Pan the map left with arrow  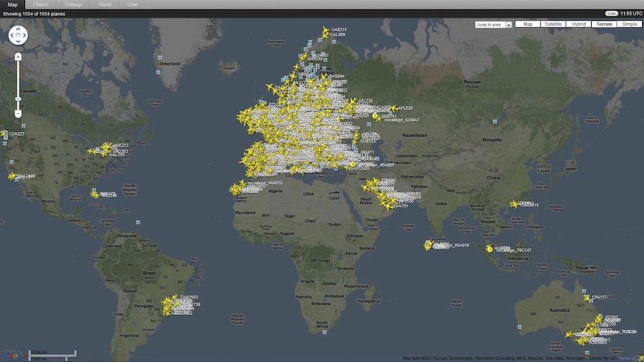[12, 35]
